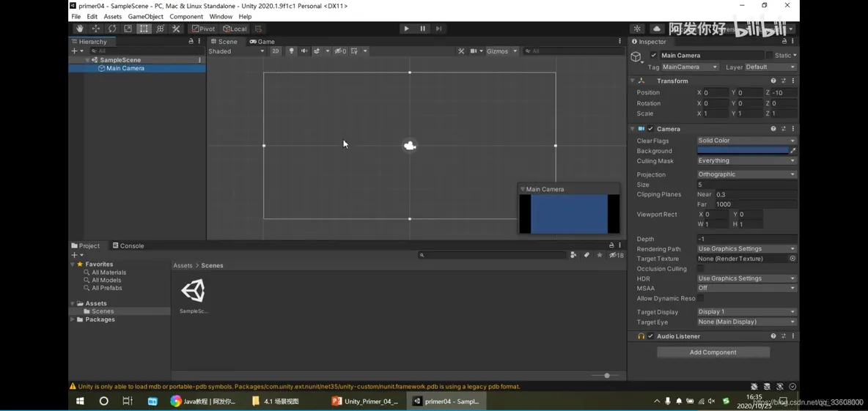Select the combined Transform tool
The height and width of the screenshot is (411, 868).
[160, 29]
